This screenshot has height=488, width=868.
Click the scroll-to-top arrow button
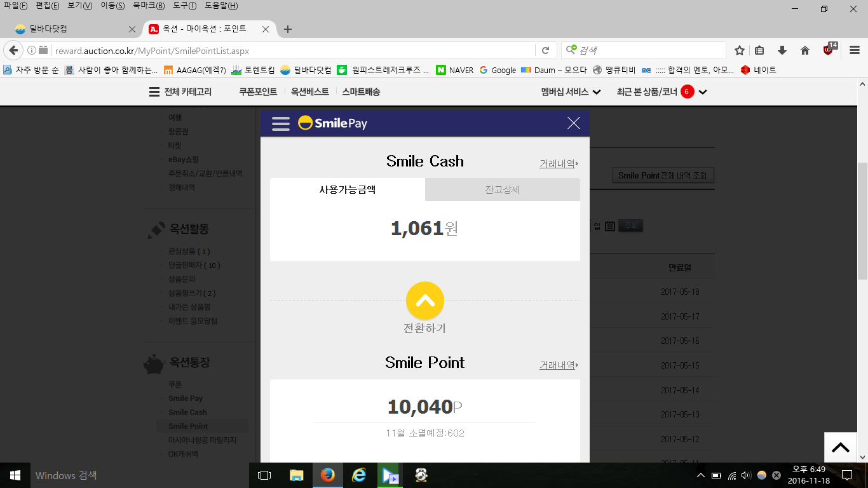840,447
